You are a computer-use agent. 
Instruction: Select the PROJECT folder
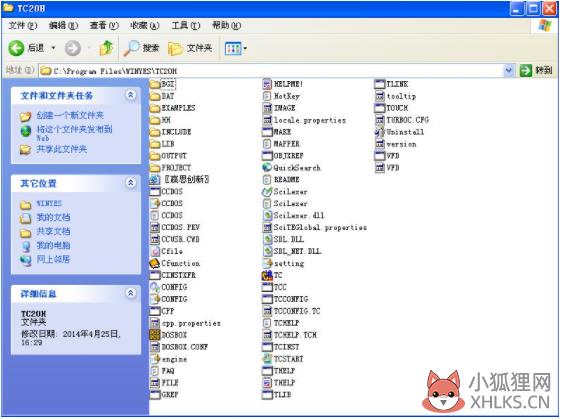171,167
